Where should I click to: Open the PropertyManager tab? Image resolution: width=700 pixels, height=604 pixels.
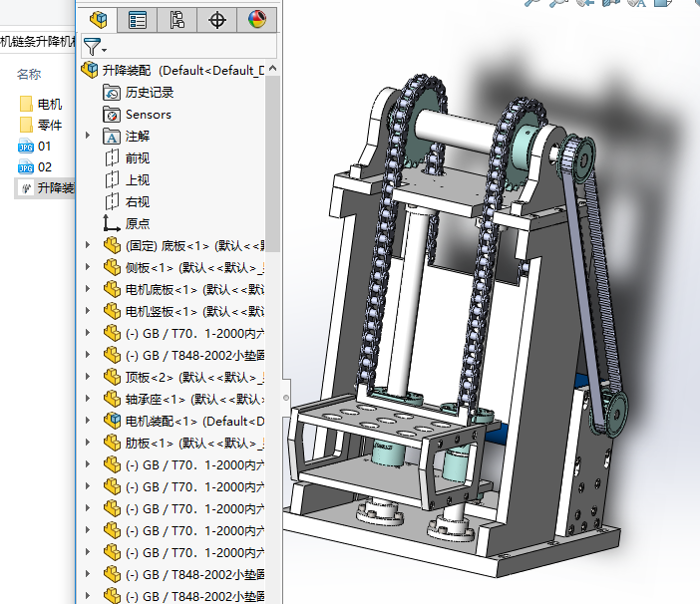coord(137,20)
